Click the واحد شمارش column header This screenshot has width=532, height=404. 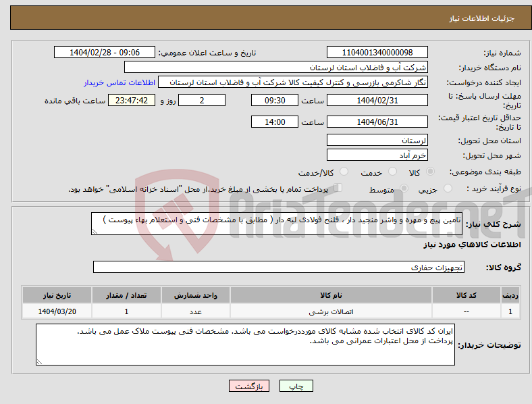[196, 295]
